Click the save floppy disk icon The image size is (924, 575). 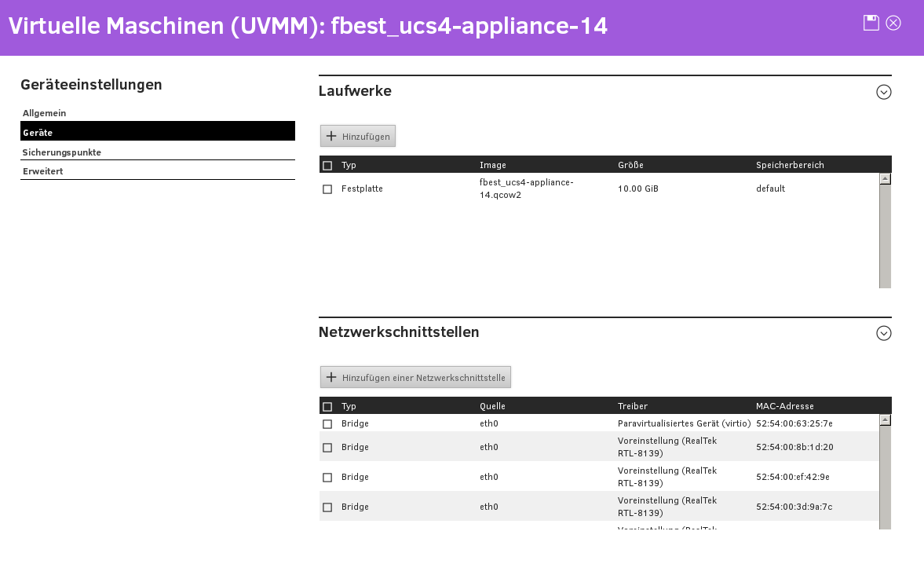[x=871, y=23]
